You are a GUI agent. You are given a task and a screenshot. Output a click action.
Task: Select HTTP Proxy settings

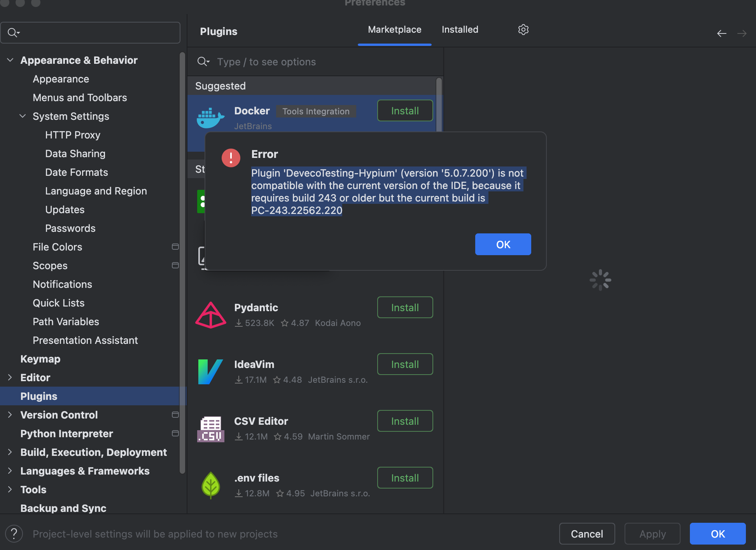click(73, 135)
